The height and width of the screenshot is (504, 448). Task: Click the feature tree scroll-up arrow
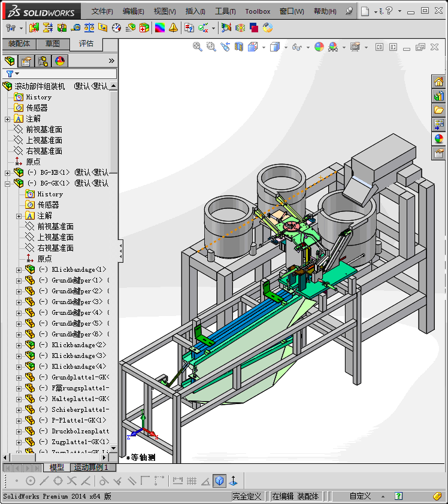tap(114, 86)
